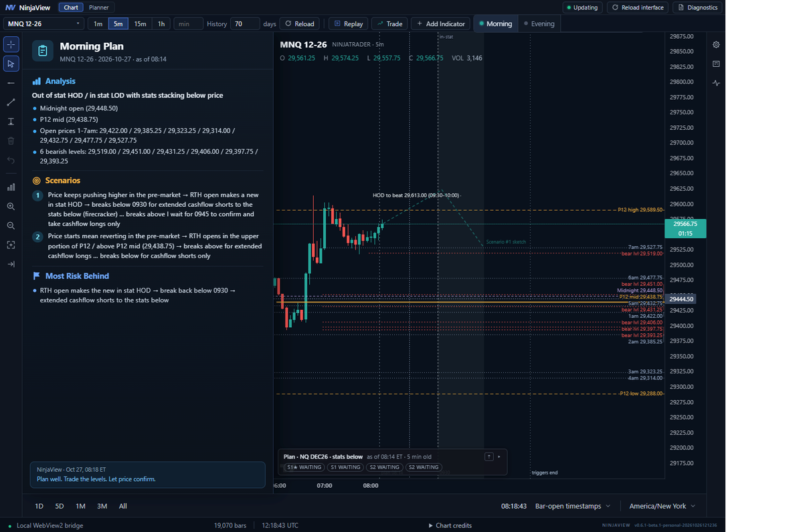Click the first S2 WAITING chip

click(x=384, y=467)
